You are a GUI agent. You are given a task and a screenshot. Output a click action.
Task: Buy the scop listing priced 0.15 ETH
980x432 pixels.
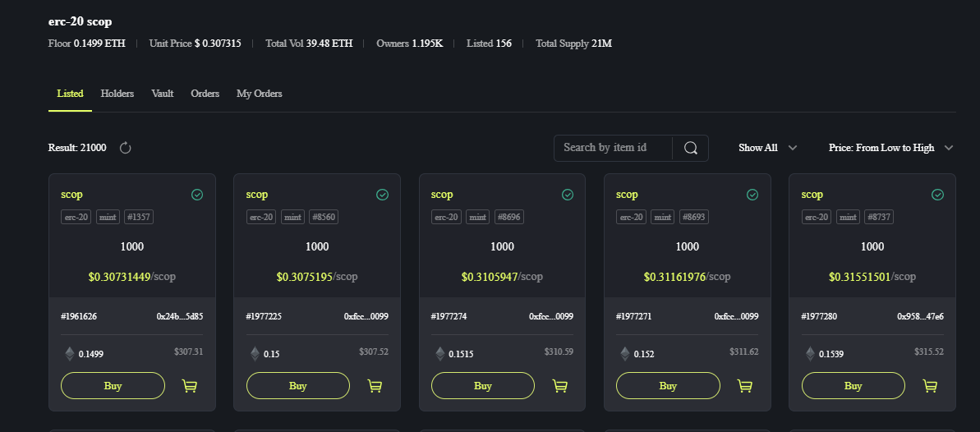point(298,386)
